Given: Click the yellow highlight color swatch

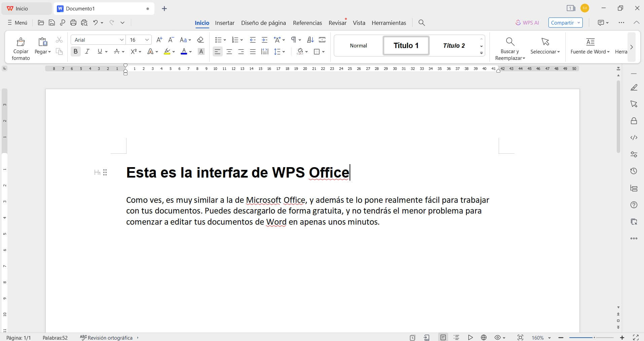Looking at the screenshot, I should coord(167,51).
